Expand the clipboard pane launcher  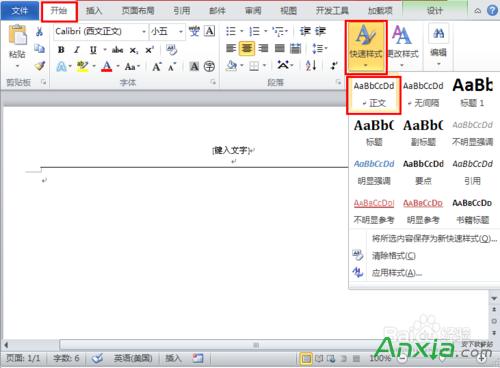43,82
